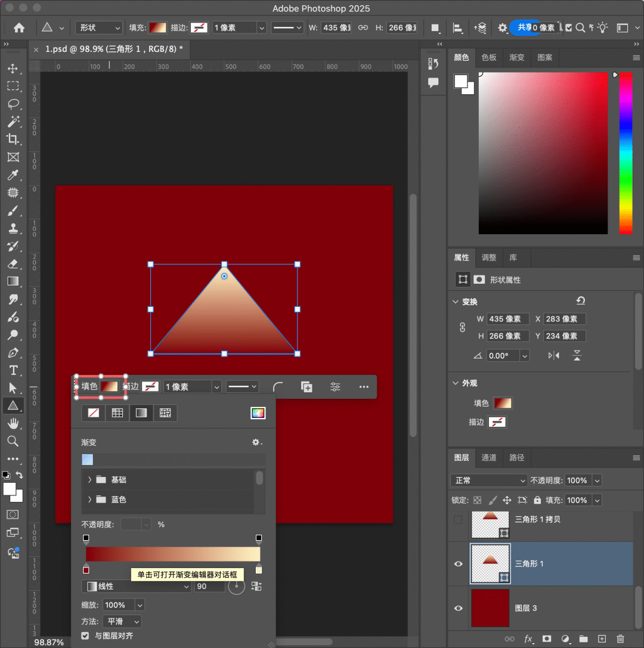Click the gradient preview bar
644x648 pixels.
pos(173,554)
